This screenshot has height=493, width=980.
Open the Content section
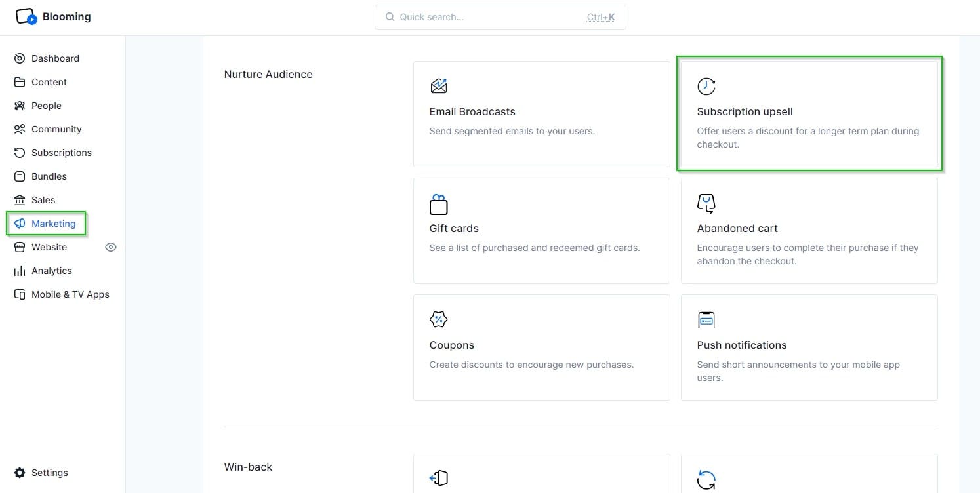click(49, 82)
